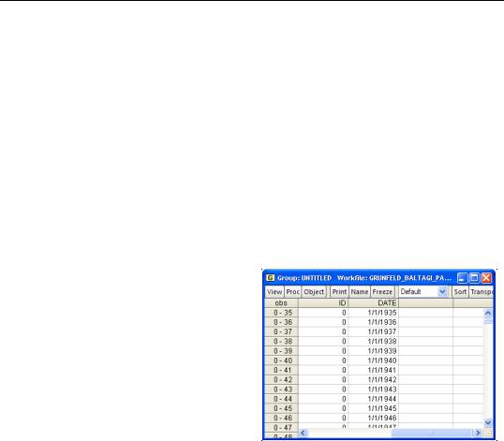The width and height of the screenshot is (504, 441).
Task: Click the Sort button
Action: coord(460,291)
